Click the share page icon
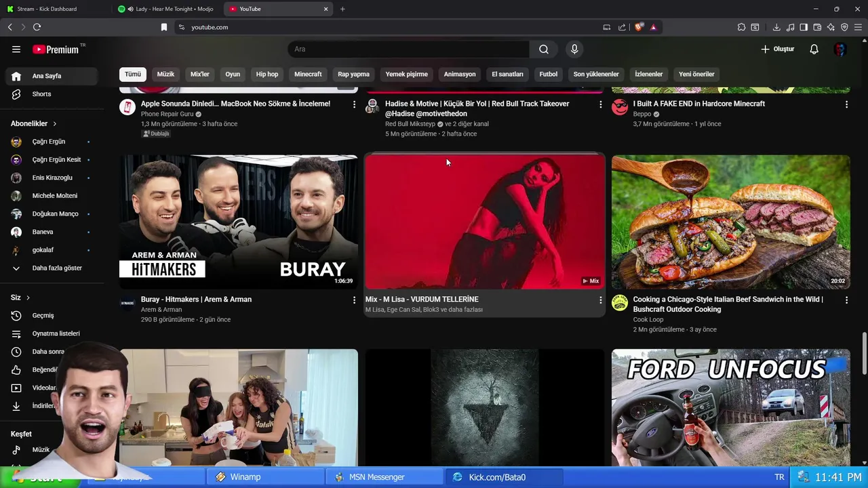The image size is (868, 488). 622,27
